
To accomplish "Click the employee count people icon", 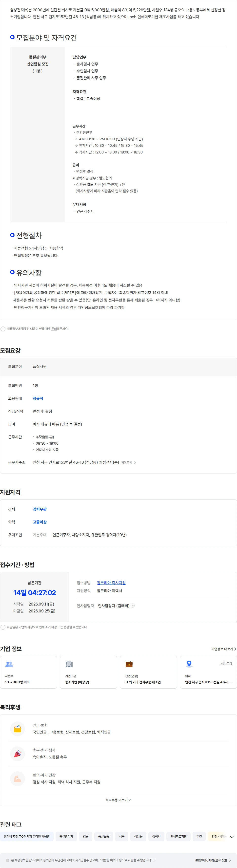I will point(9,664).
